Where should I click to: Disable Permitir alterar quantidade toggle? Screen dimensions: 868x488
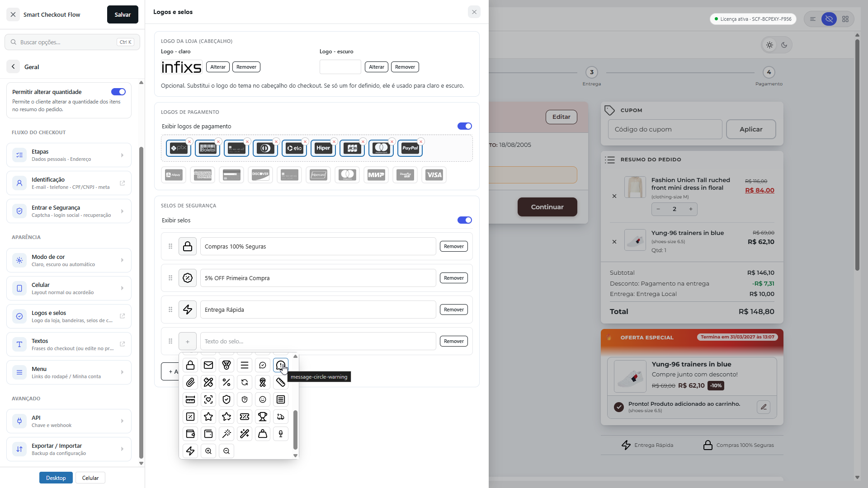tap(118, 92)
